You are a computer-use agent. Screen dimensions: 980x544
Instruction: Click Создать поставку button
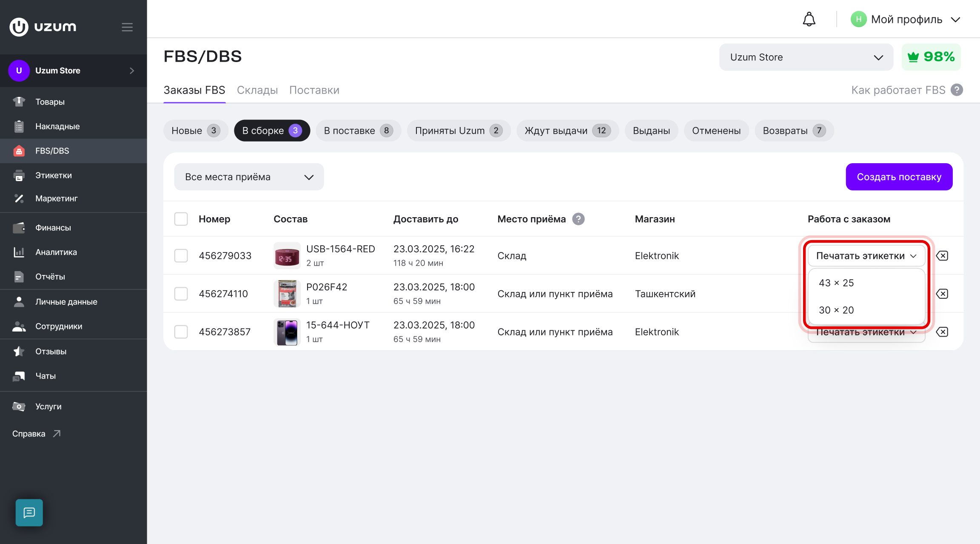899,177
